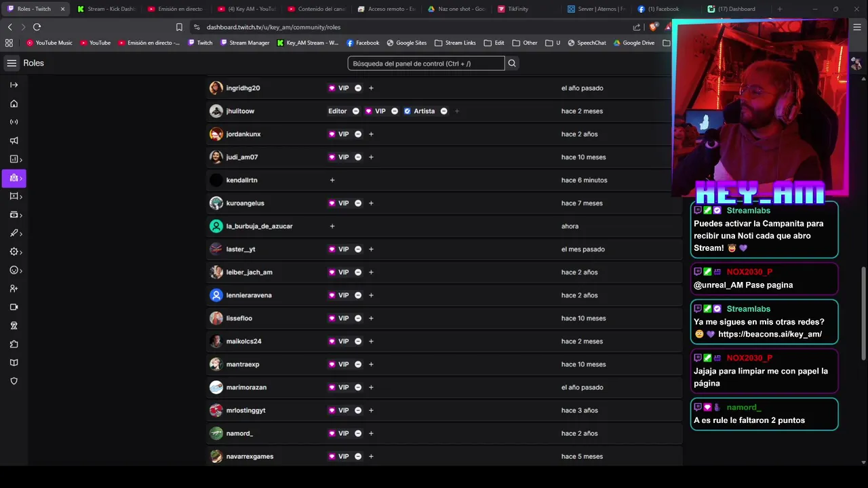Remove VIP role from mrlostinggyt

pyautogui.click(x=358, y=411)
